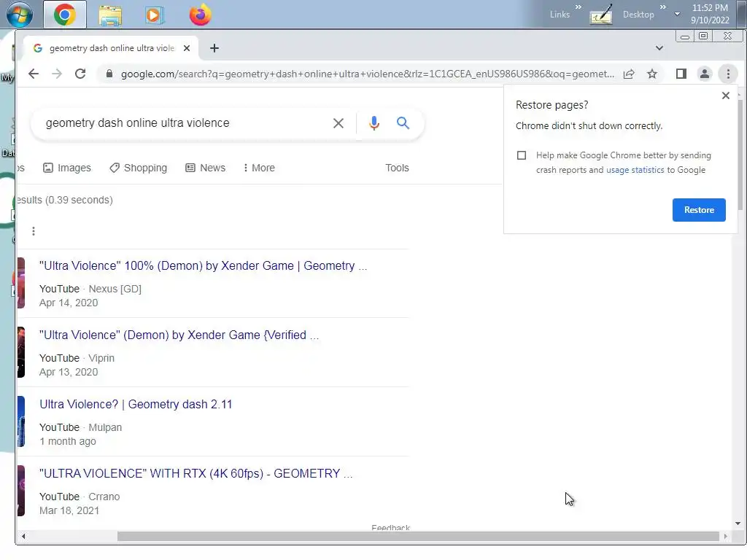Screen dimensions: 747x560
Task: Click the horizontal scrollbar thumb
Action: click(418, 536)
